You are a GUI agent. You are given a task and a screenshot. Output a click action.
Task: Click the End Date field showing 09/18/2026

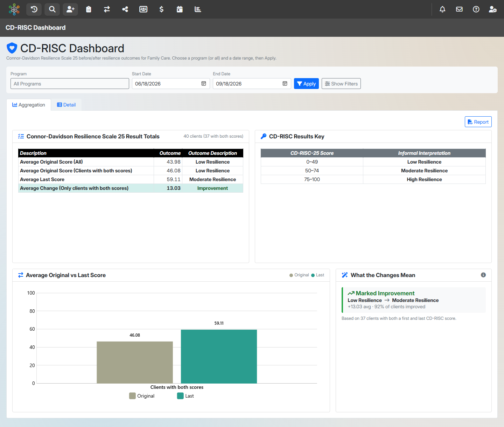tap(252, 84)
